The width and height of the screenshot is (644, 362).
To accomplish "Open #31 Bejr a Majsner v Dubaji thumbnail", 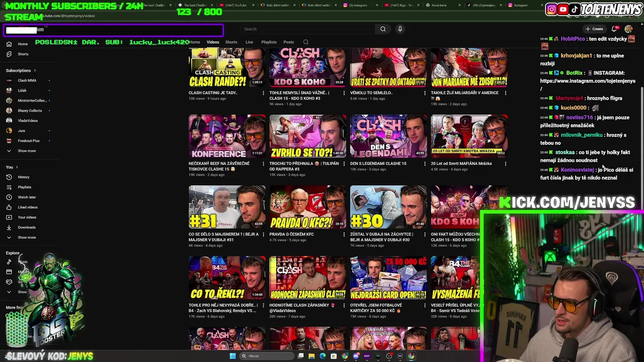I will 227,207.
